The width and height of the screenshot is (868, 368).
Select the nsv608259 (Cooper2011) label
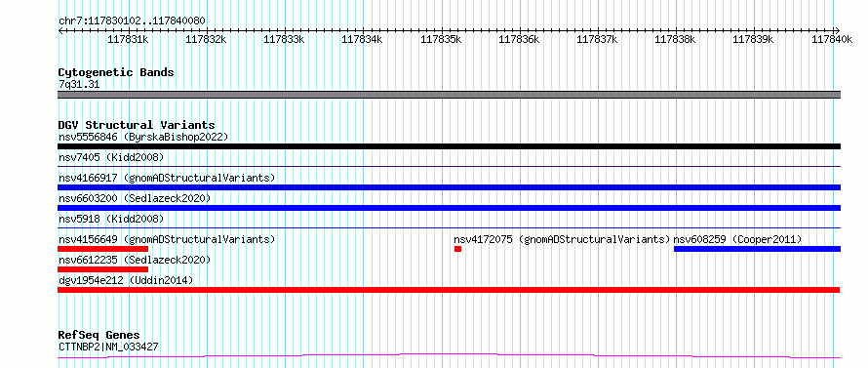coord(737,239)
